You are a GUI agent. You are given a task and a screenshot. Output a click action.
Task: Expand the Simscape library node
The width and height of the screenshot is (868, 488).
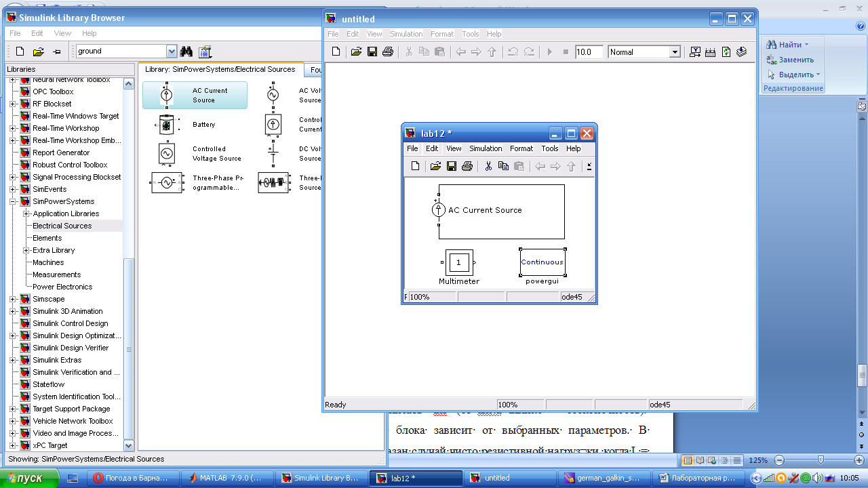pos(13,299)
